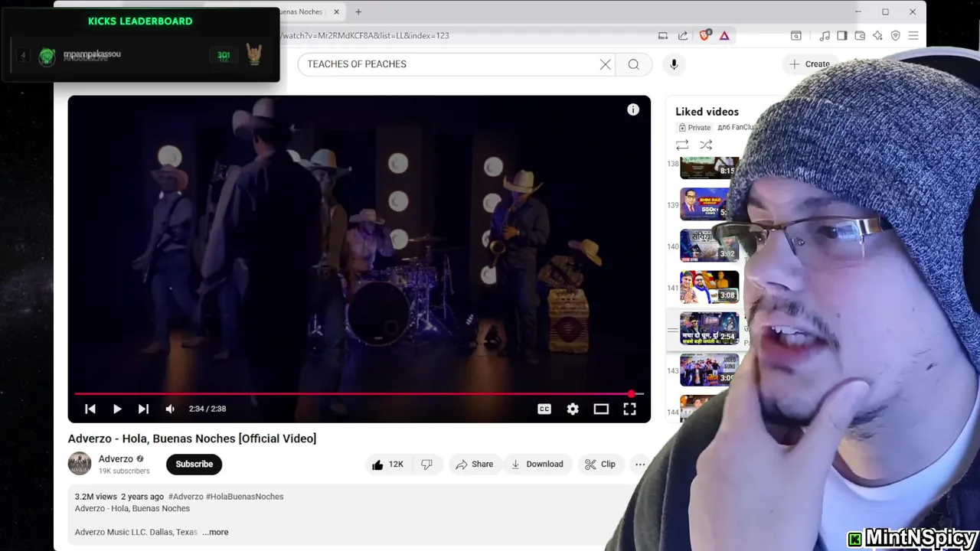
Task: Toggle shuffle in Liked videos playlist
Action: click(706, 145)
